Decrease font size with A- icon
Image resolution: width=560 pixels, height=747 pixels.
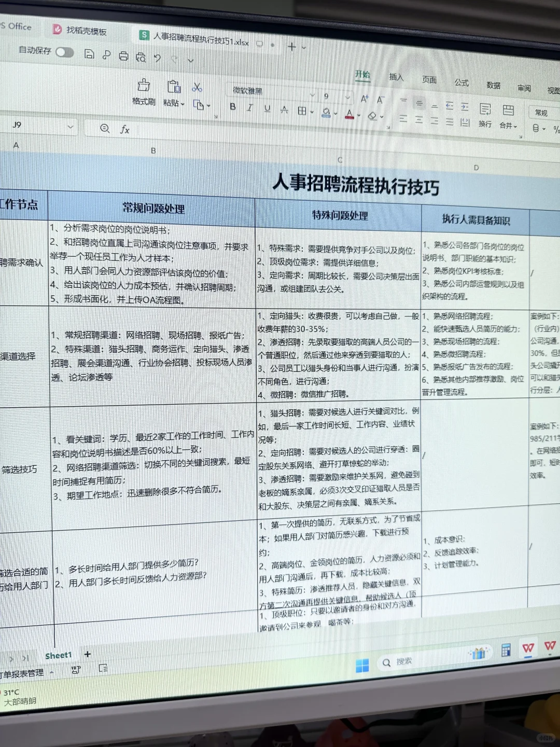(381, 99)
